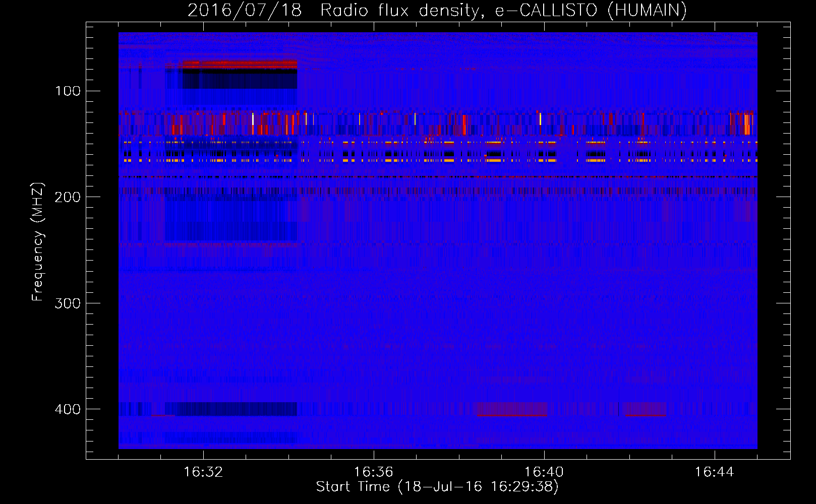Click the '400' frequency tick label
The width and height of the screenshot is (816, 504).
[68, 409]
